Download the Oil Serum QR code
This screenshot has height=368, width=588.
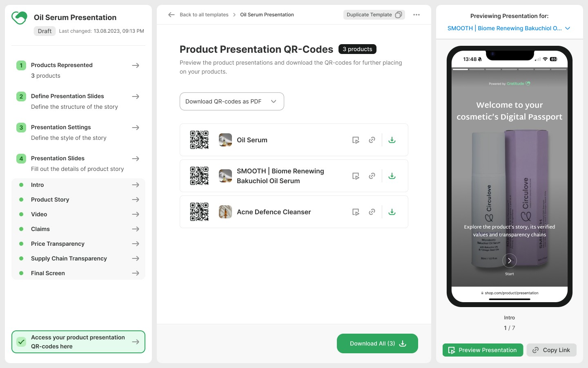coord(392,140)
